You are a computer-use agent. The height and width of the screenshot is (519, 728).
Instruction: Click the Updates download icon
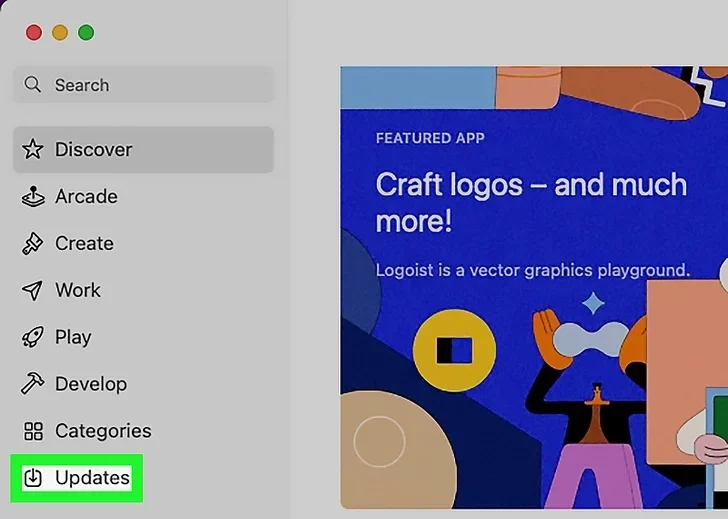click(33, 478)
